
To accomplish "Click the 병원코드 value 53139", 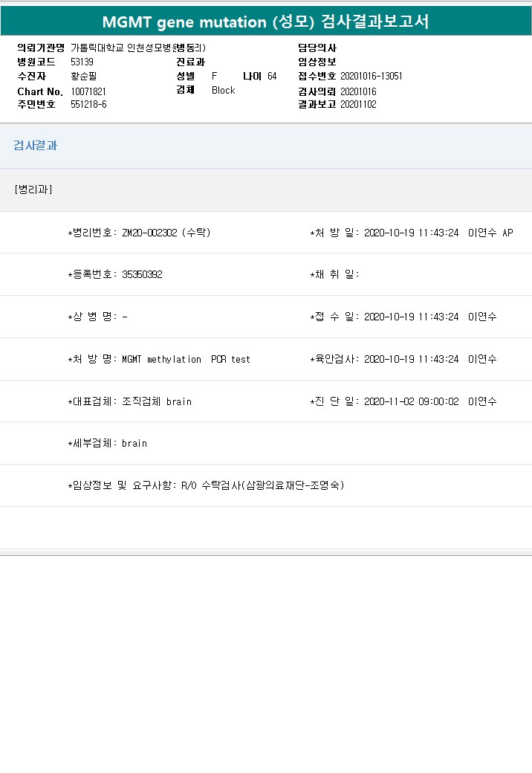I will (82, 62).
